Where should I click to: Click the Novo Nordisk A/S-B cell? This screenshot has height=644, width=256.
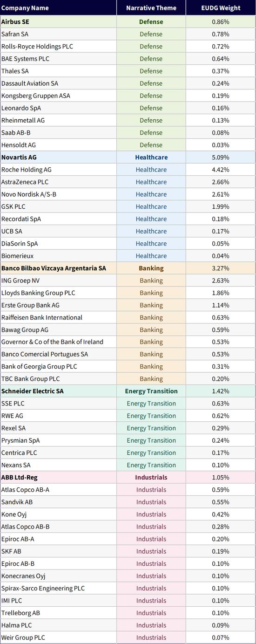pos(58,194)
